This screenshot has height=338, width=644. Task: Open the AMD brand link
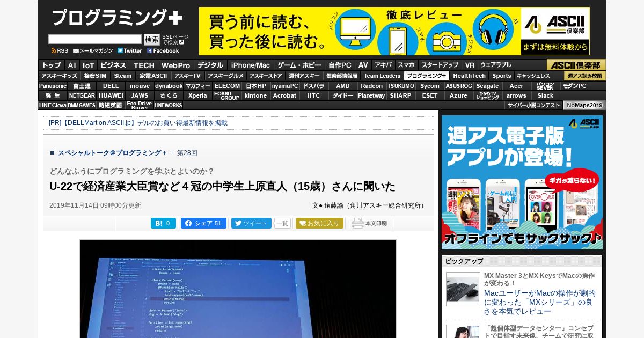pos(343,86)
